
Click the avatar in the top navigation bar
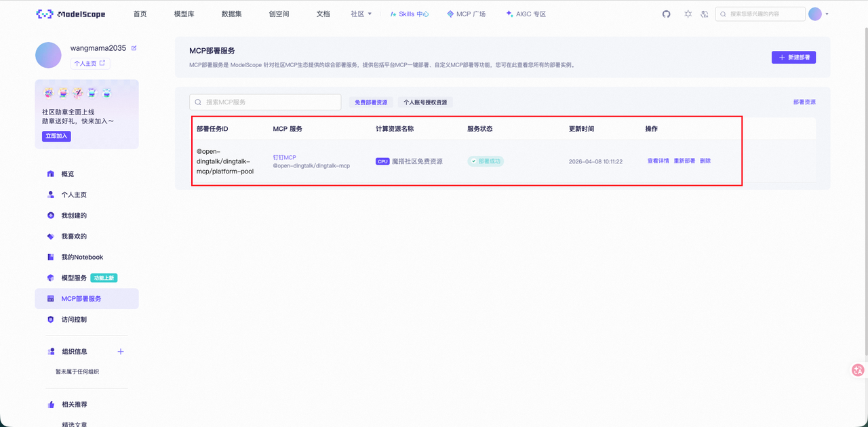point(815,14)
